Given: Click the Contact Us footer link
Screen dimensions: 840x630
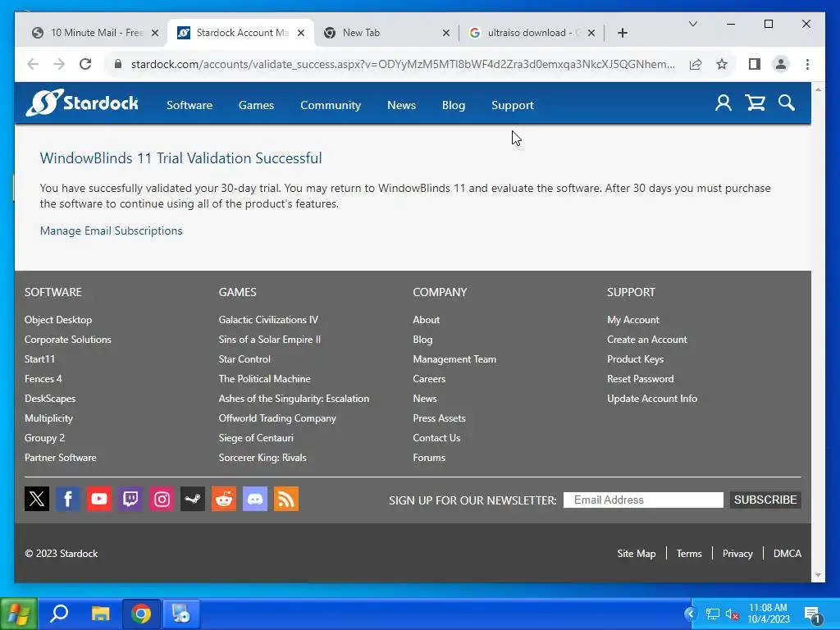Looking at the screenshot, I should tap(436, 438).
